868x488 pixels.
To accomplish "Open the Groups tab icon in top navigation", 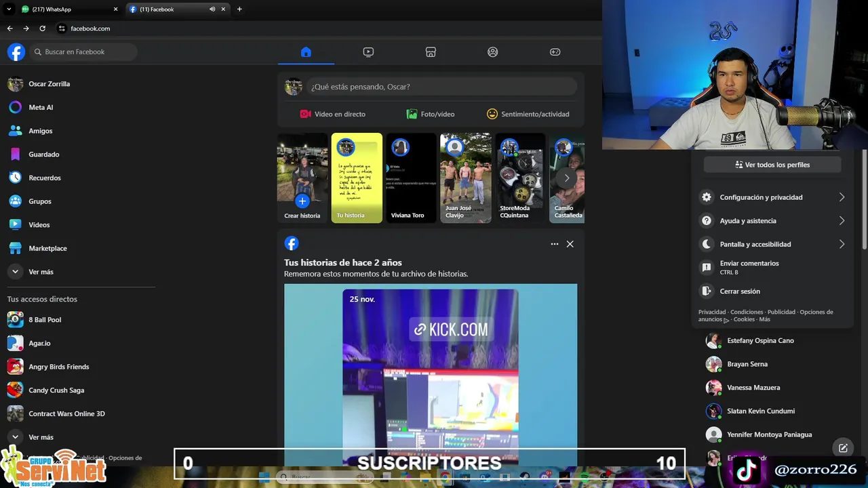I will (x=493, y=52).
